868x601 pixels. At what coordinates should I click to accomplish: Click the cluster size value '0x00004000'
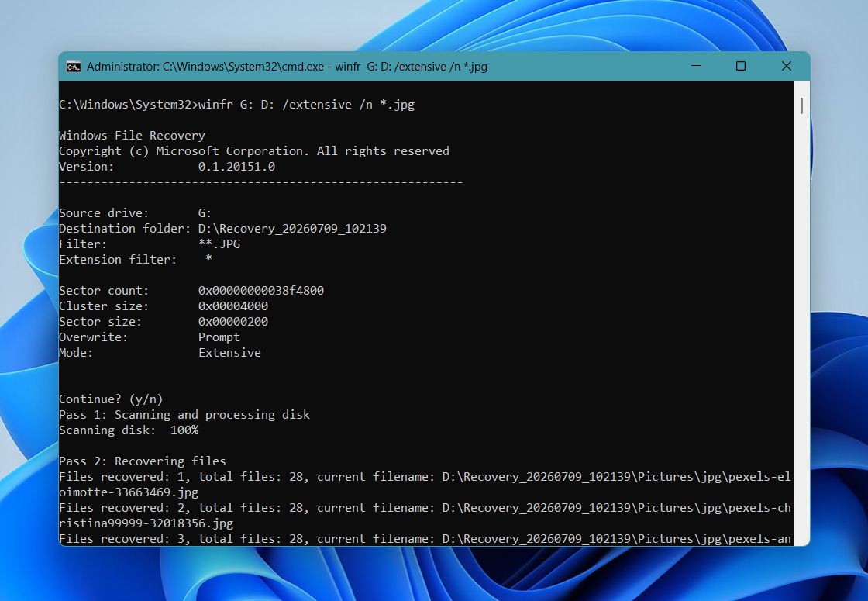tap(233, 306)
